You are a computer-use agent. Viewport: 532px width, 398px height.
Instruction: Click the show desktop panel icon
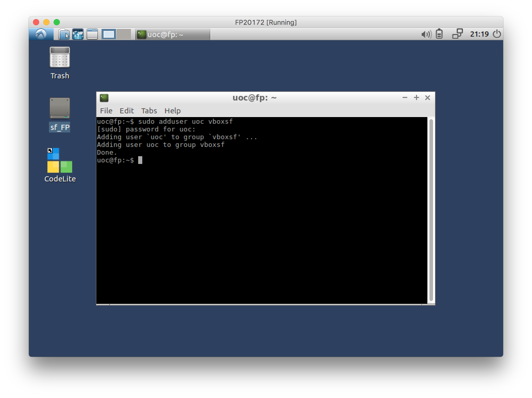click(92, 34)
